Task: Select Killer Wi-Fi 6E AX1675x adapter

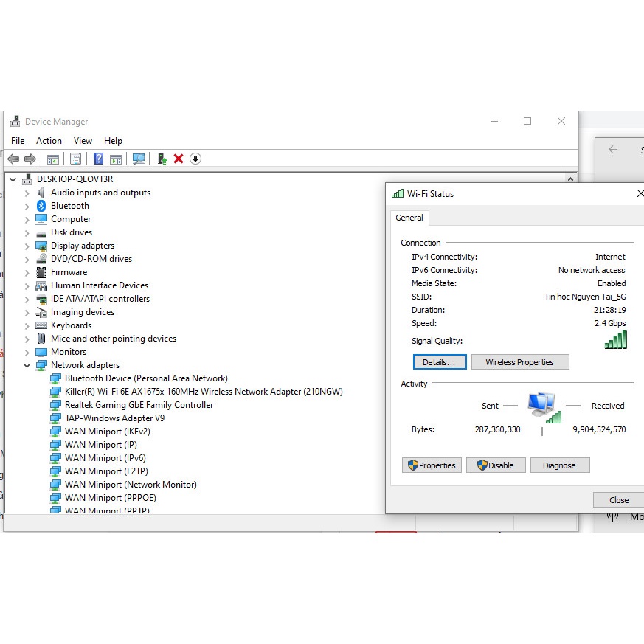Action: (203, 392)
